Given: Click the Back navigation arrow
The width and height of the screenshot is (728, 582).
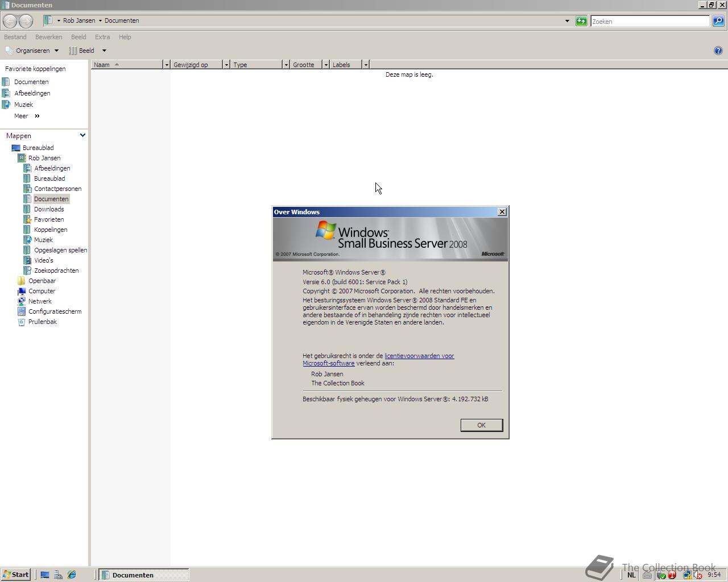Looking at the screenshot, I should click(10, 21).
